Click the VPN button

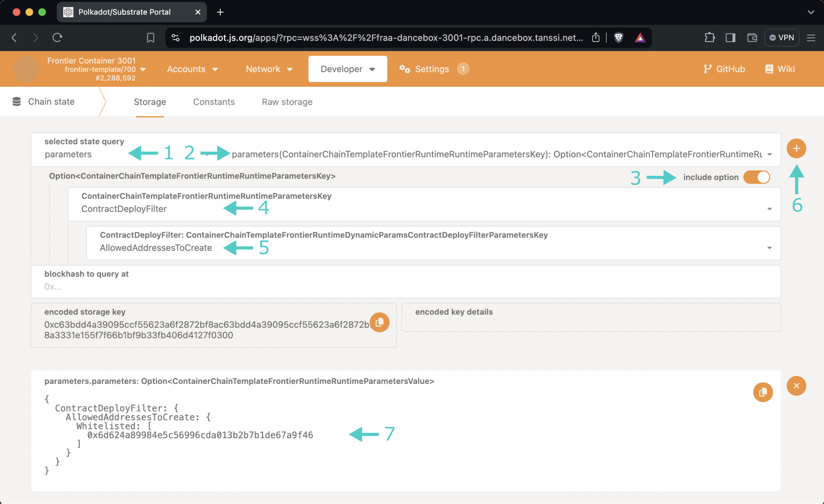pos(782,37)
